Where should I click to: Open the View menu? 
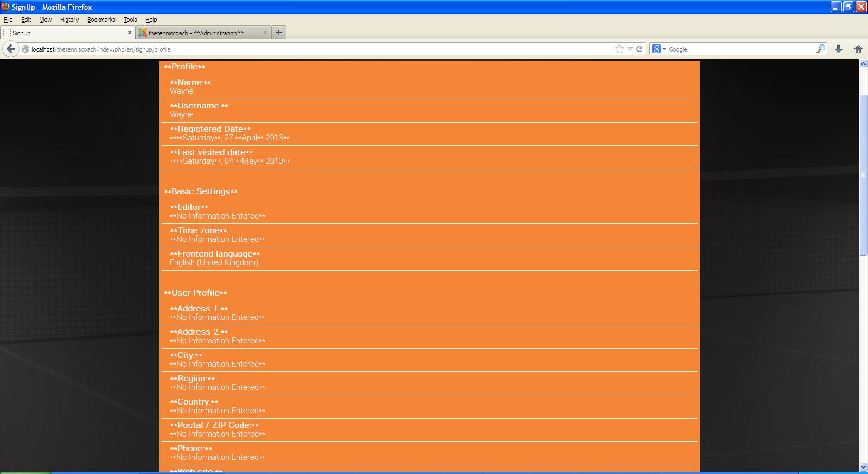tap(46, 20)
